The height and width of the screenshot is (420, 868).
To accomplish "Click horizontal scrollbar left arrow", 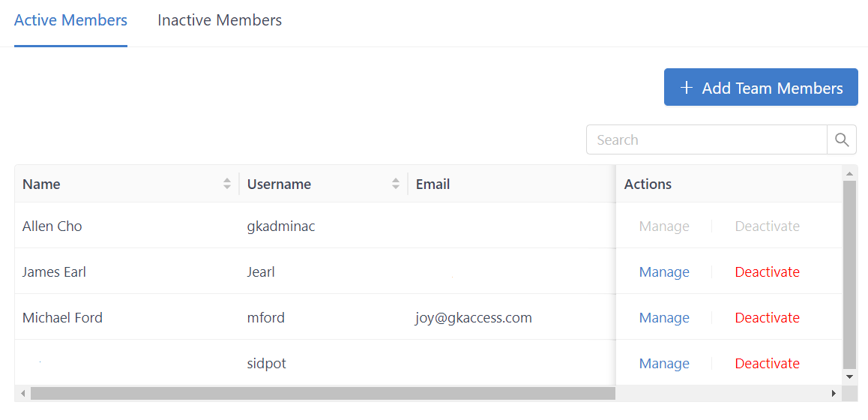I will [x=22, y=393].
